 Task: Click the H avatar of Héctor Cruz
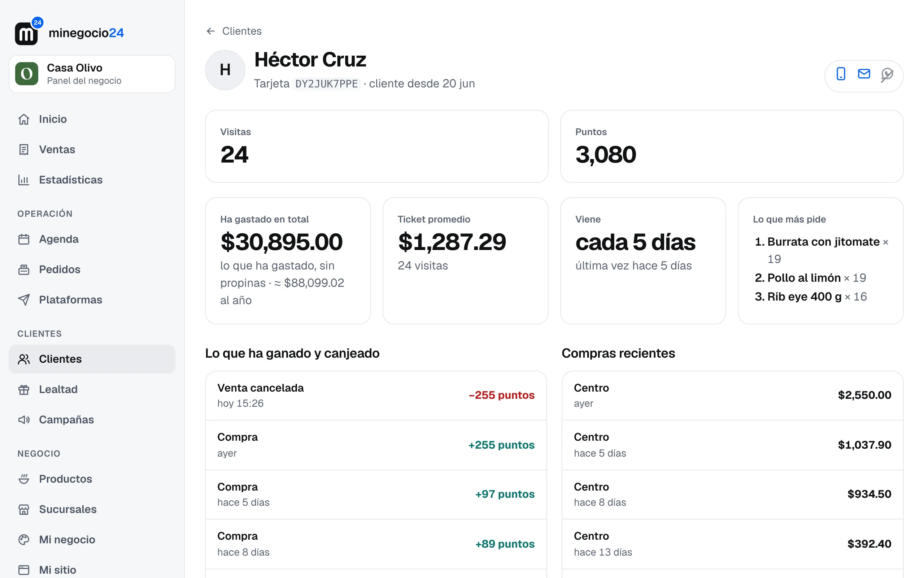pyautogui.click(x=225, y=70)
